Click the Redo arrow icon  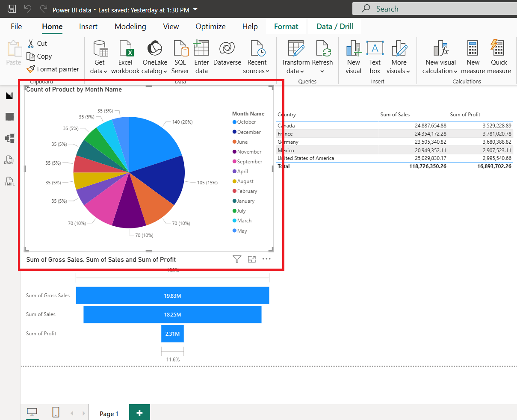point(43,9)
